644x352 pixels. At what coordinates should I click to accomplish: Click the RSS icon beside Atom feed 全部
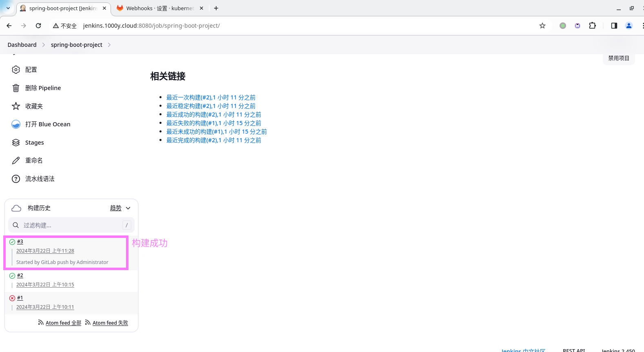coord(41,322)
